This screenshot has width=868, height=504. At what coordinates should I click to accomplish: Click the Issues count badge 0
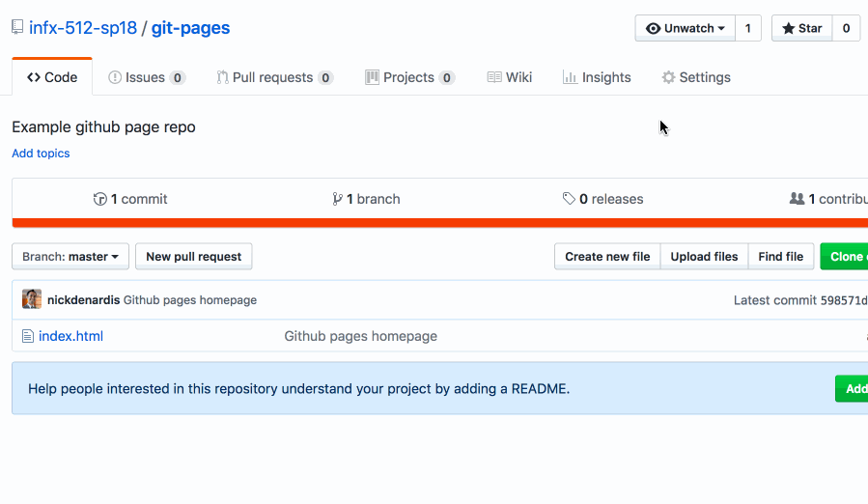pyautogui.click(x=177, y=77)
